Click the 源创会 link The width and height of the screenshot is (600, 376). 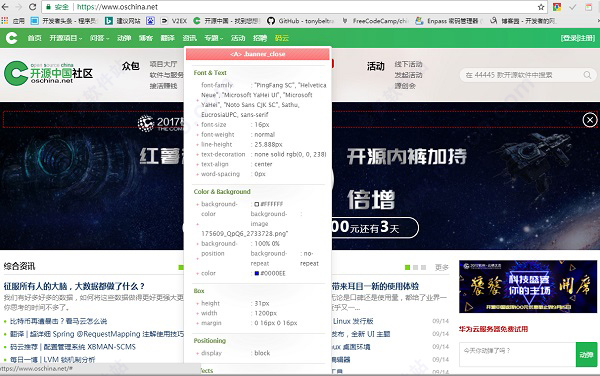[x=405, y=86]
